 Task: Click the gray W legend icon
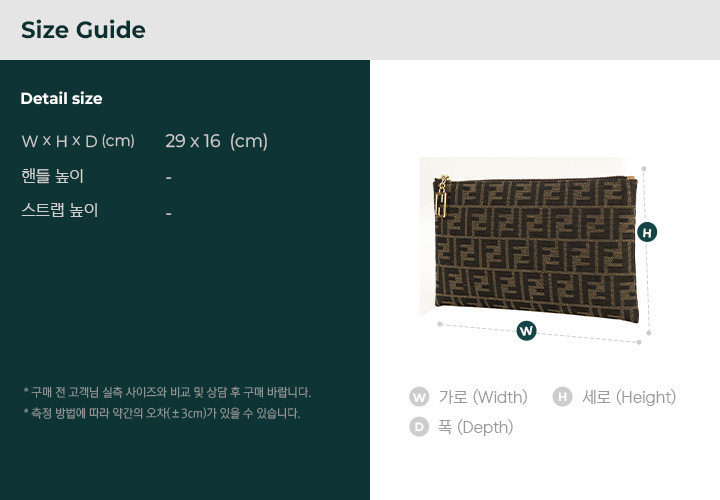tap(419, 397)
